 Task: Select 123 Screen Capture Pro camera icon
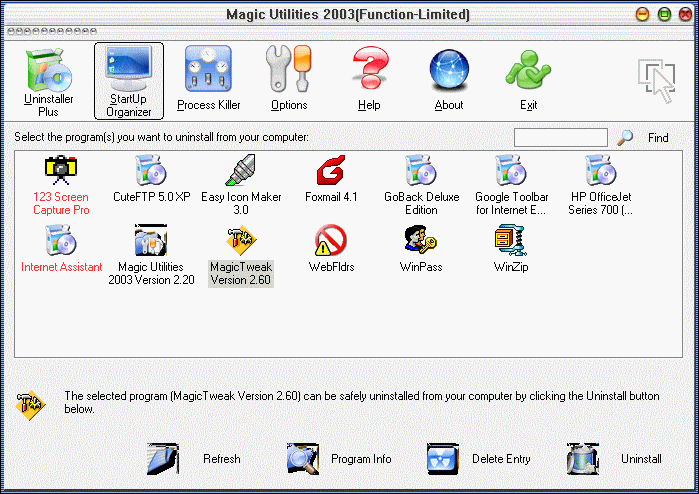61,170
